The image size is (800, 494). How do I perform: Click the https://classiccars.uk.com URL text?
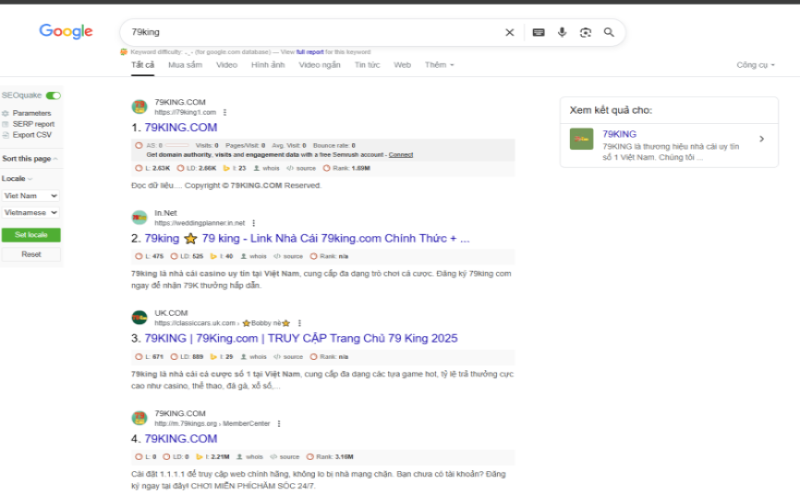[195, 323]
